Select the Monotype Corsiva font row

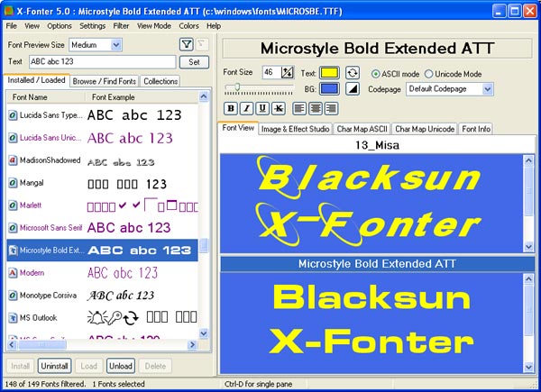102,296
